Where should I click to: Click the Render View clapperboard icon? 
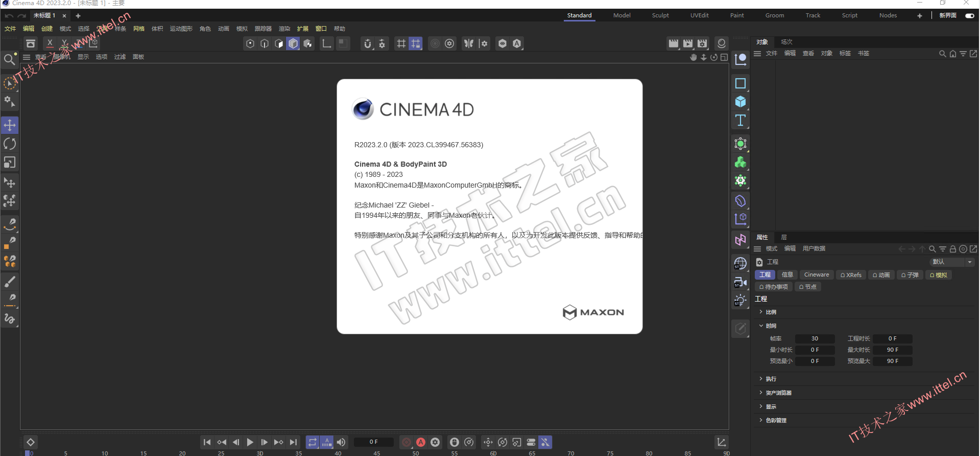coord(674,43)
